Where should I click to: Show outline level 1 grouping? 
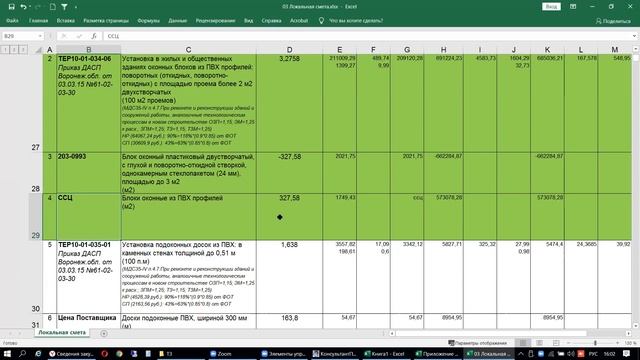point(5,49)
